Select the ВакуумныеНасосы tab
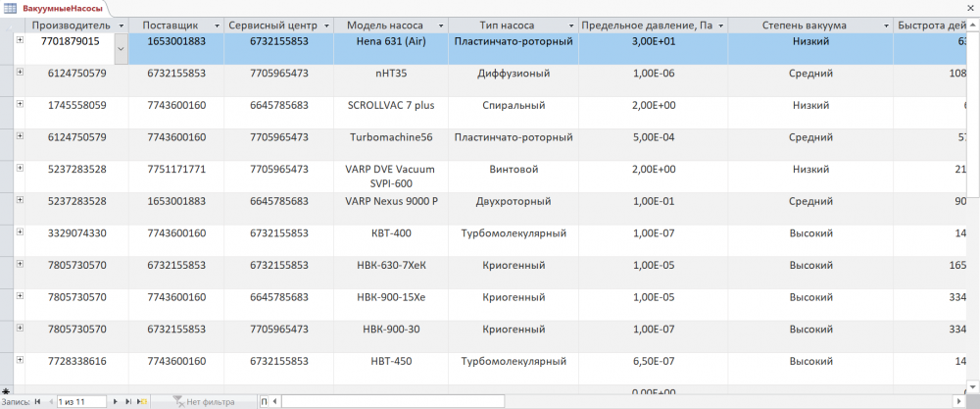Viewport: 980px width, 409px height. (x=55, y=8)
